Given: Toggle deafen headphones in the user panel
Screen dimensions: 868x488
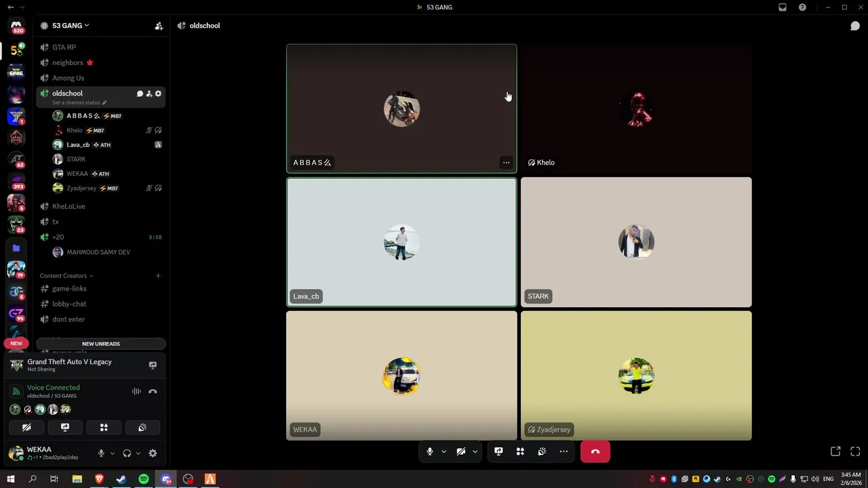Looking at the screenshot, I should tap(127, 453).
